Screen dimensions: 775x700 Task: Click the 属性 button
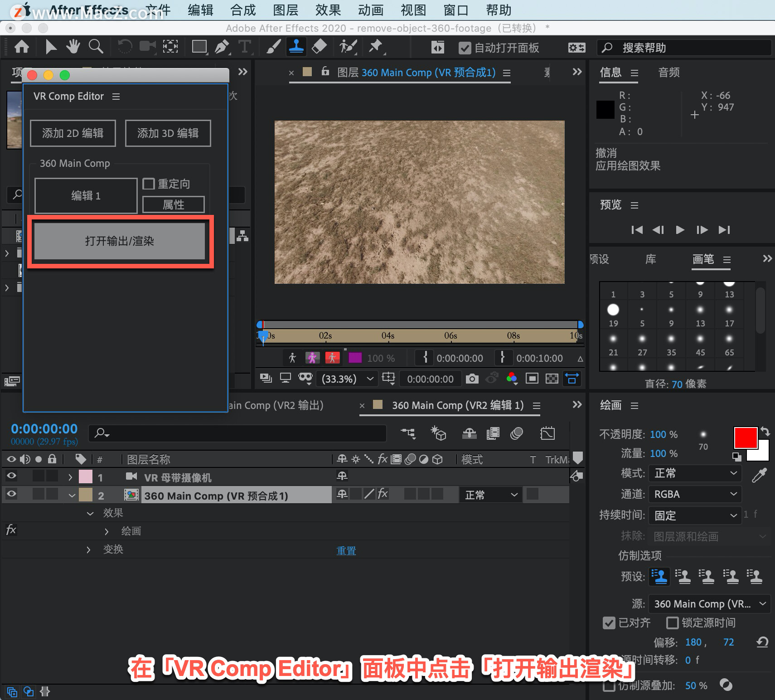pyautogui.click(x=174, y=205)
